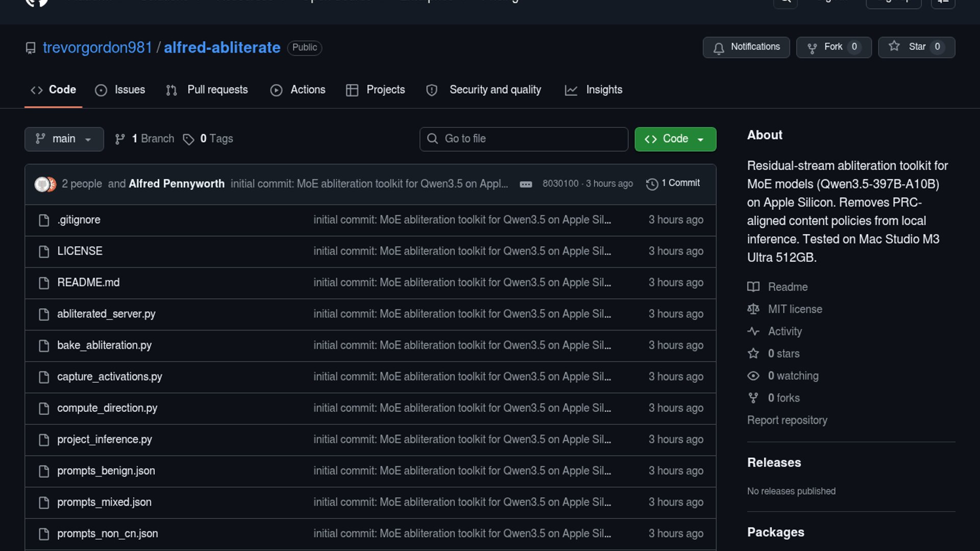Click the Notifications bell button
This screenshot has height=551, width=980.
tap(746, 47)
